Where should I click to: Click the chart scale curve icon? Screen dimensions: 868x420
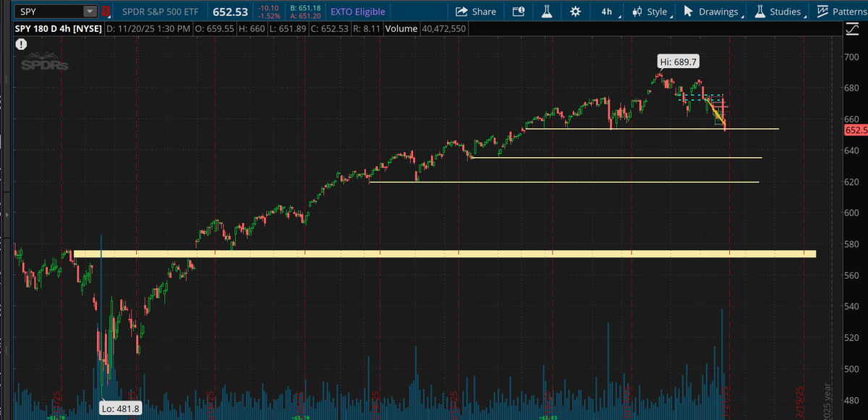click(x=852, y=29)
